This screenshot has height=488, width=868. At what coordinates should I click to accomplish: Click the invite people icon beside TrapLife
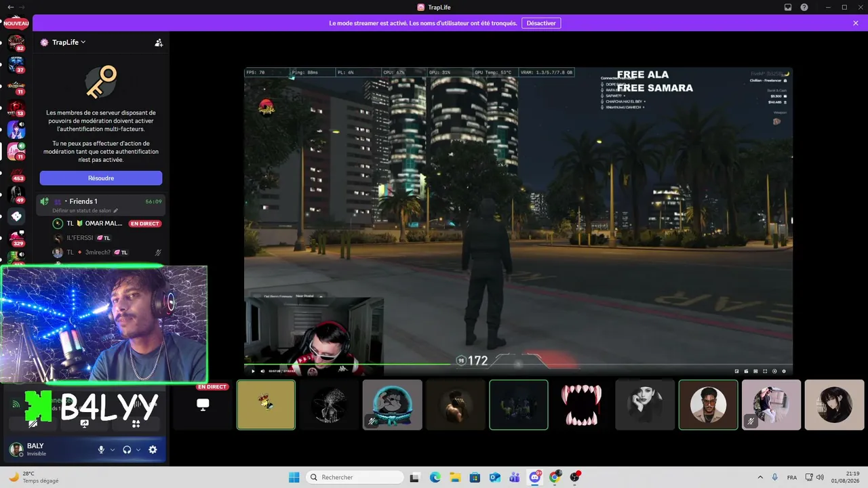coord(159,43)
